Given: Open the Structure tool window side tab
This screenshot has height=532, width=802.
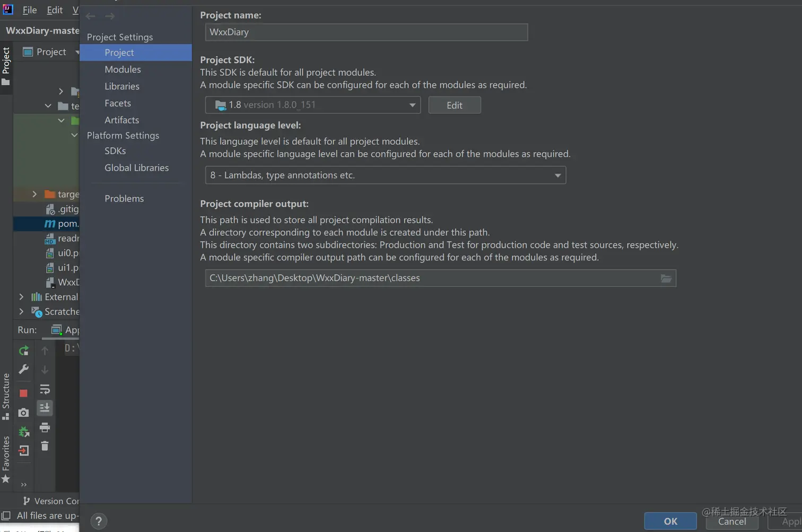Looking at the screenshot, I should 6,396.
